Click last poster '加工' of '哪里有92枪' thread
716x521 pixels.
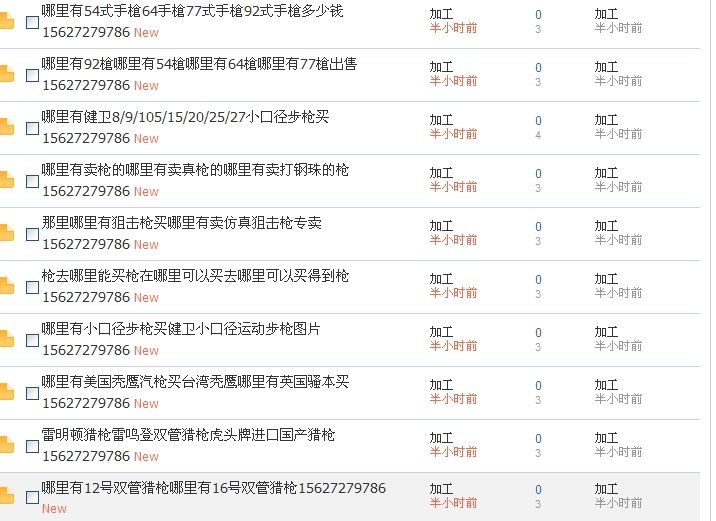tap(606, 67)
